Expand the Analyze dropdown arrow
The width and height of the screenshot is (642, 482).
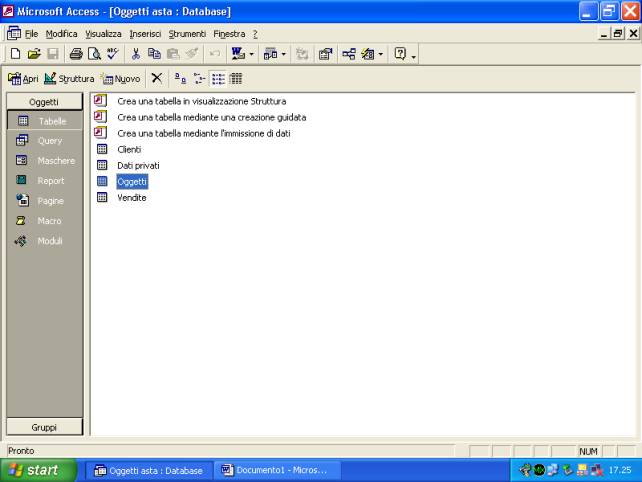(283, 54)
